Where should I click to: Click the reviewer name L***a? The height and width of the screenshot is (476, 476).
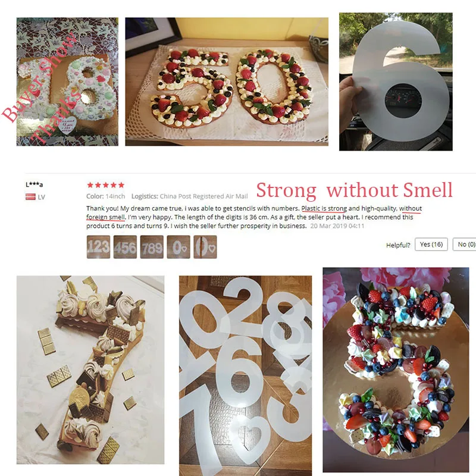coord(35,184)
